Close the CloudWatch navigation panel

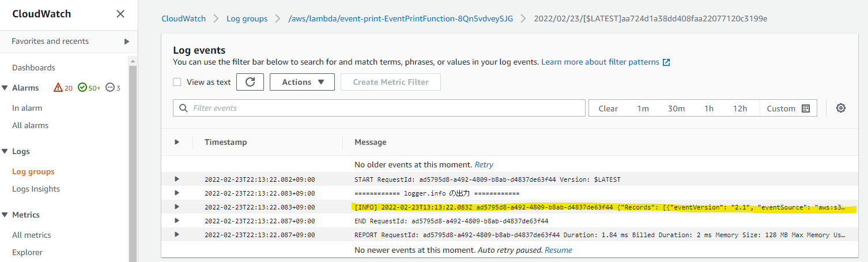point(120,14)
